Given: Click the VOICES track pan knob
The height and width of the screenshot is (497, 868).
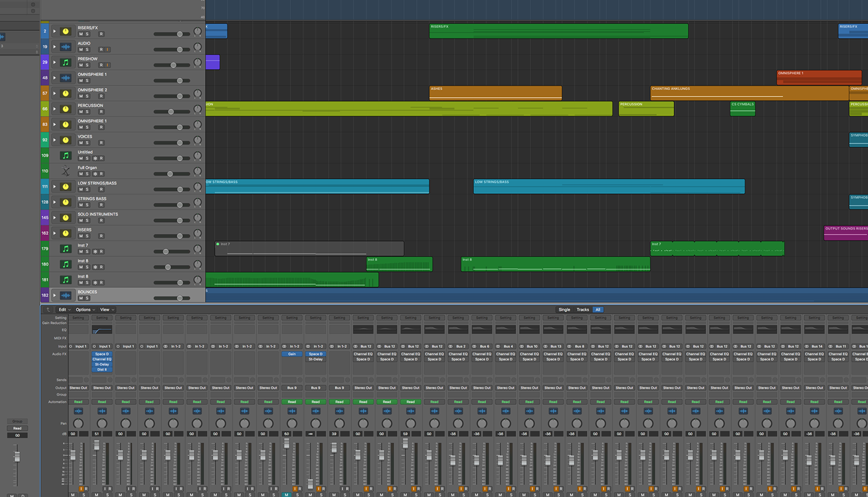Looking at the screenshot, I should (198, 140).
